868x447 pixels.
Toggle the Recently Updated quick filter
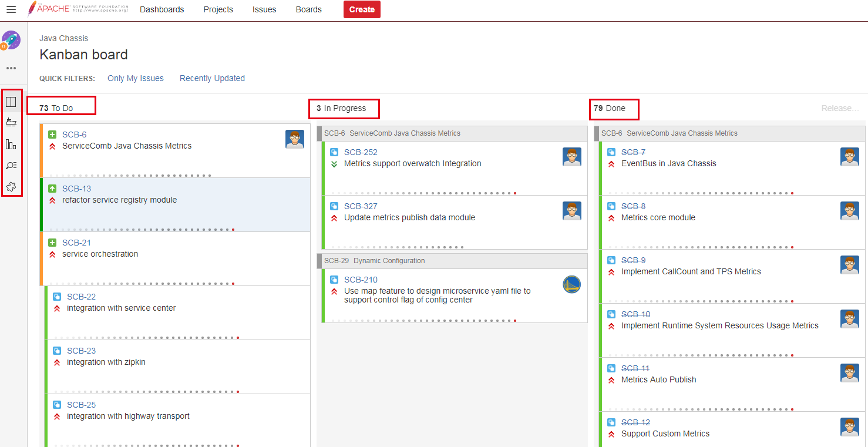tap(212, 78)
